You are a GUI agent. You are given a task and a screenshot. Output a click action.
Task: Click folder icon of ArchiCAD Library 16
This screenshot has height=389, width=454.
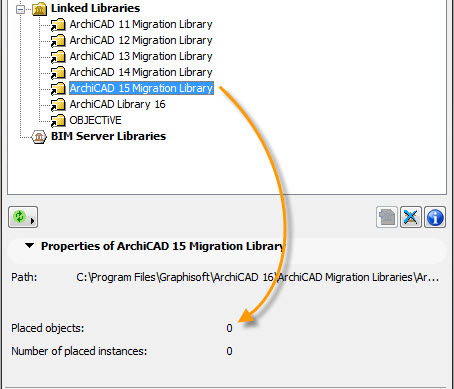58,104
